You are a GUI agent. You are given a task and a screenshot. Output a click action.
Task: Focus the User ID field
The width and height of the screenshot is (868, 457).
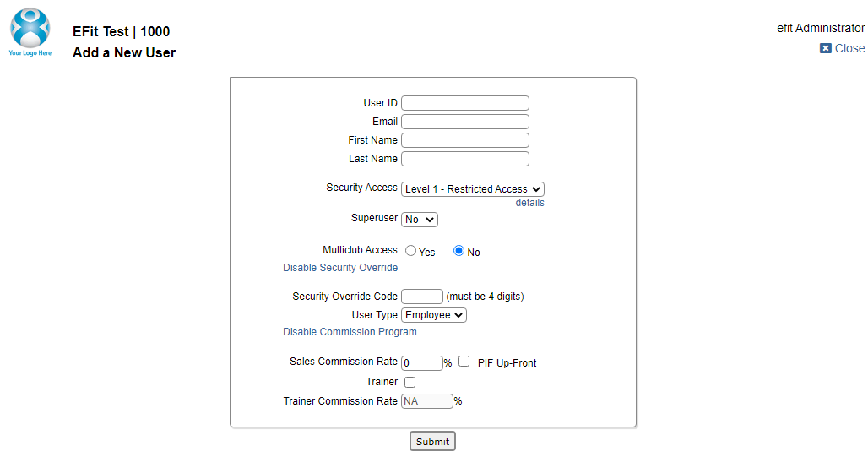465,103
